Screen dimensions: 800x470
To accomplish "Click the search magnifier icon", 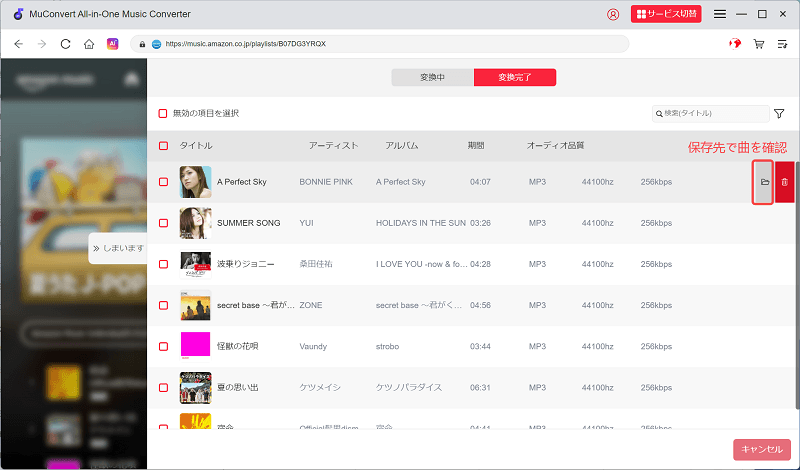I will tap(659, 114).
